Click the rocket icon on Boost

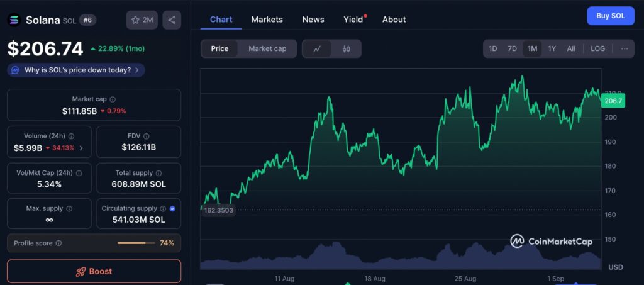[x=80, y=271]
